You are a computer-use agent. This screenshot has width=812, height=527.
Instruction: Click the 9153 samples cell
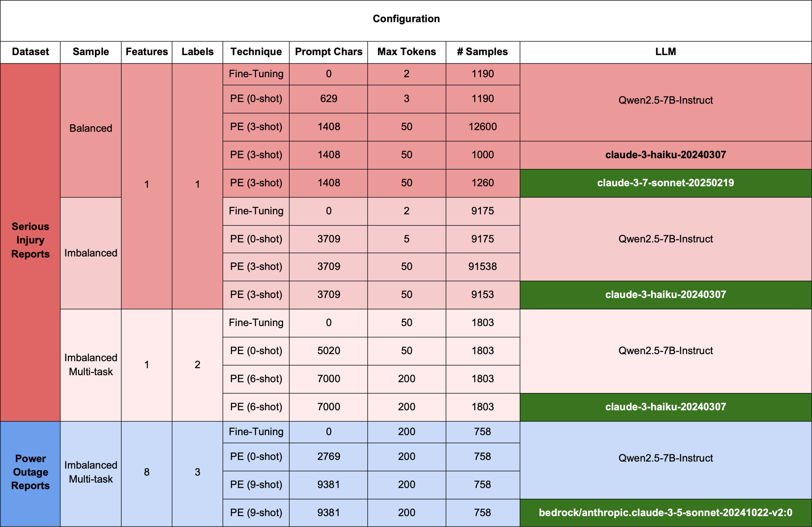coord(482,294)
